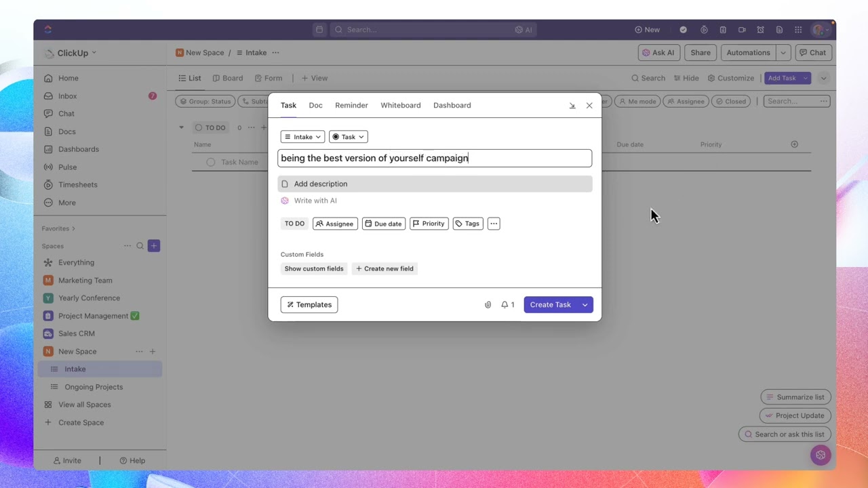Click the time tracker icon in top bar
Image resolution: width=868 pixels, height=488 pixels.
(704, 30)
